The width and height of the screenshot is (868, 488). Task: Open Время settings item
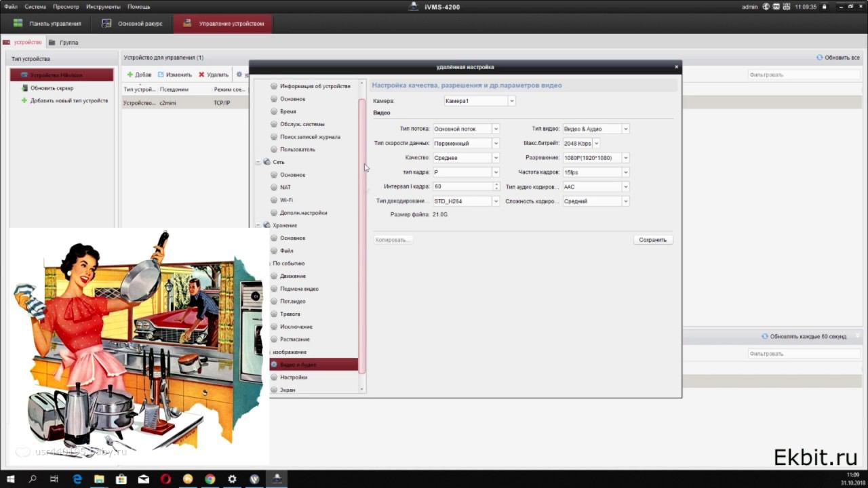click(x=288, y=111)
